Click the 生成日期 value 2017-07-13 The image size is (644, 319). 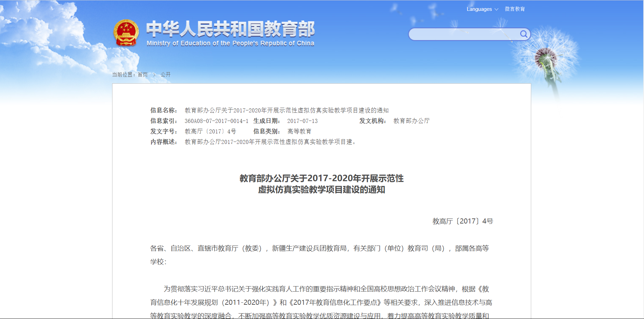point(303,121)
